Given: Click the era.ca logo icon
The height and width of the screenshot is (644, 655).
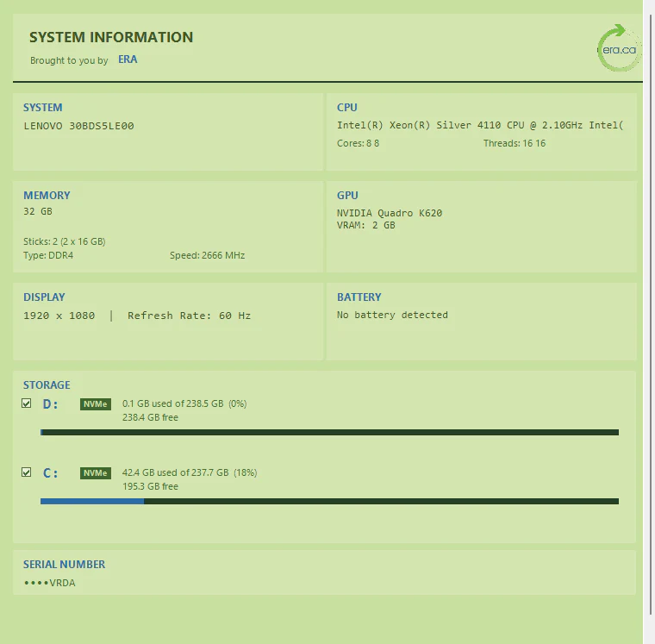Looking at the screenshot, I should coord(619,48).
